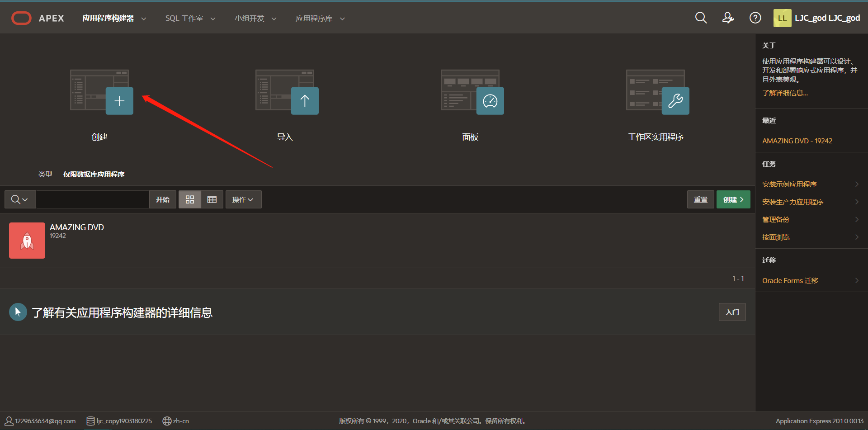This screenshot has height=430, width=868.
Task: Click the 重置 reset button
Action: (x=701, y=199)
